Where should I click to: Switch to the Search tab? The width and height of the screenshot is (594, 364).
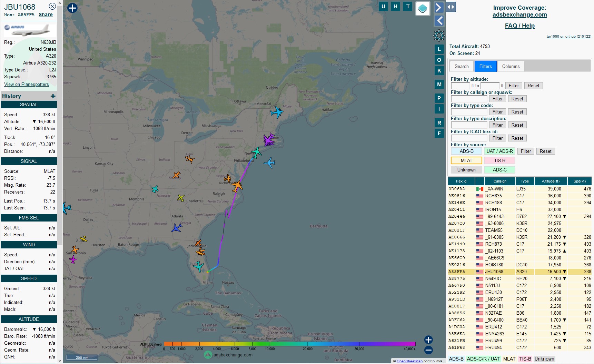[x=462, y=66]
